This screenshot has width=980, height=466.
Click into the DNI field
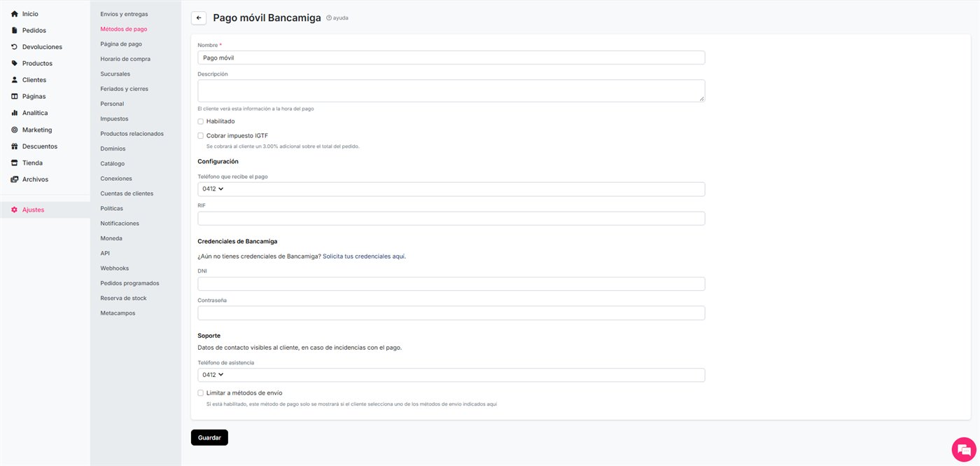coord(451,284)
